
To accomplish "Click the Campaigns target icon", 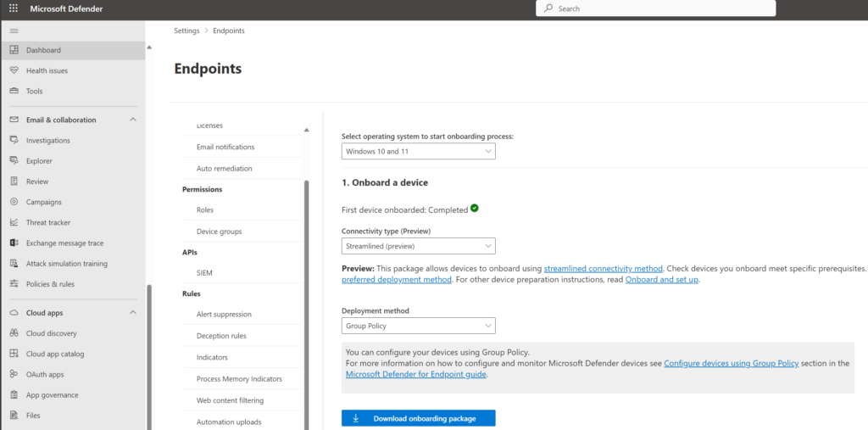I will point(14,202).
